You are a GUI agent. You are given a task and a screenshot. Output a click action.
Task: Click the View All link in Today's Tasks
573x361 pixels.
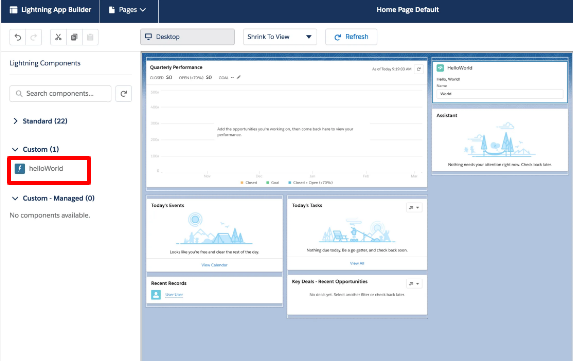click(357, 263)
